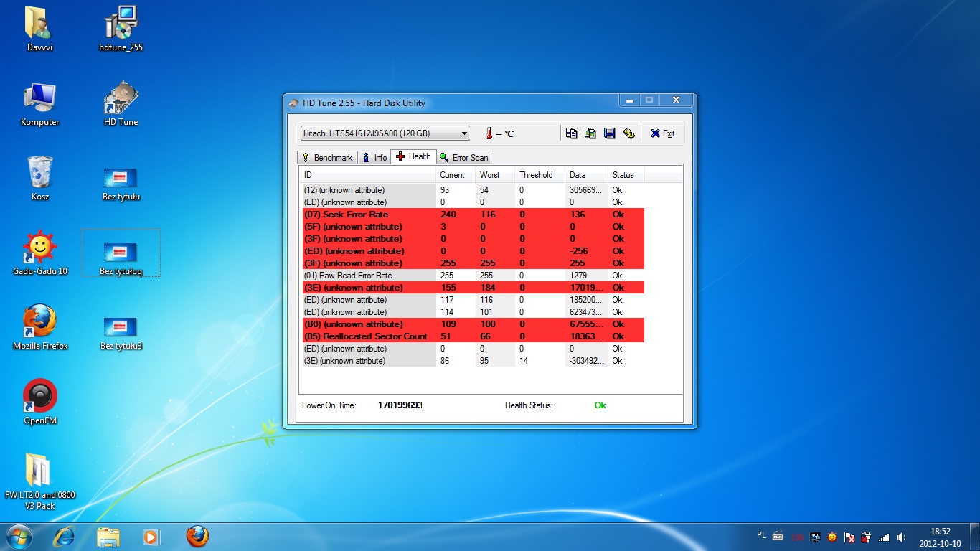Click the Status column header
The image size is (980, 551).
626,175
